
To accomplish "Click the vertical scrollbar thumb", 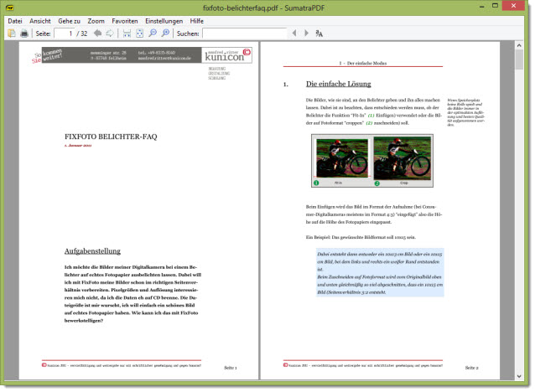I will coord(519,59).
